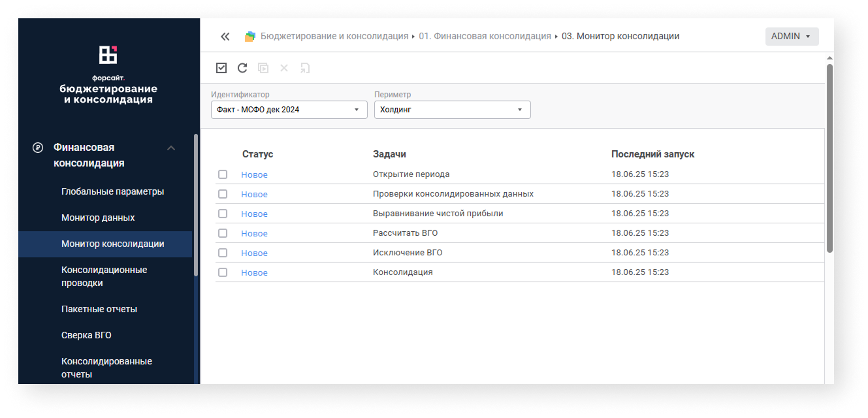
Task: Click the ruble icon beside Финансовая консолидация
Action: pos(38,148)
